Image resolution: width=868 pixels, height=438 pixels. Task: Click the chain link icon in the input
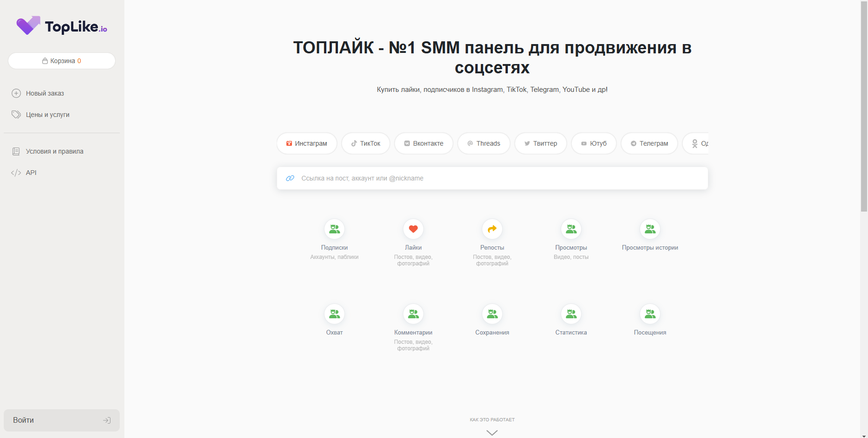point(290,178)
